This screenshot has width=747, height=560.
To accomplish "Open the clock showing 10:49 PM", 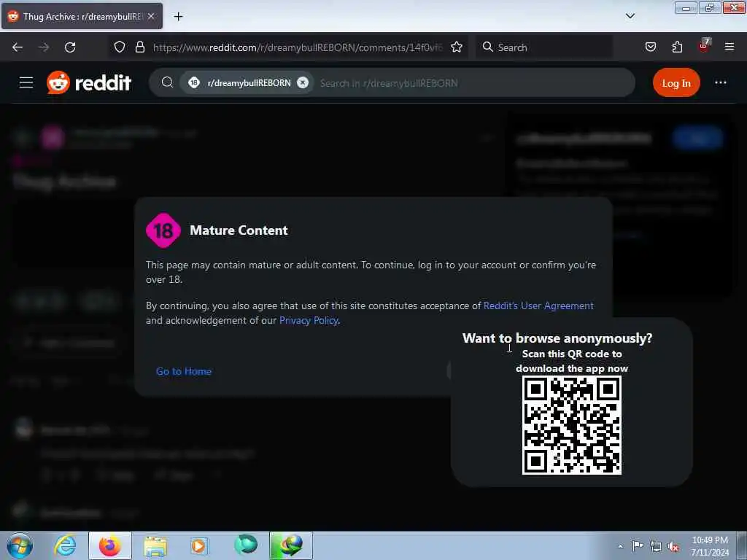I will pyautogui.click(x=710, y=545).
